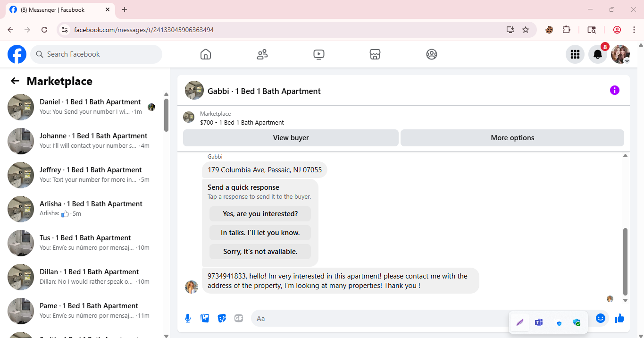Open the emoji picker in message box

tap(601, 318)
